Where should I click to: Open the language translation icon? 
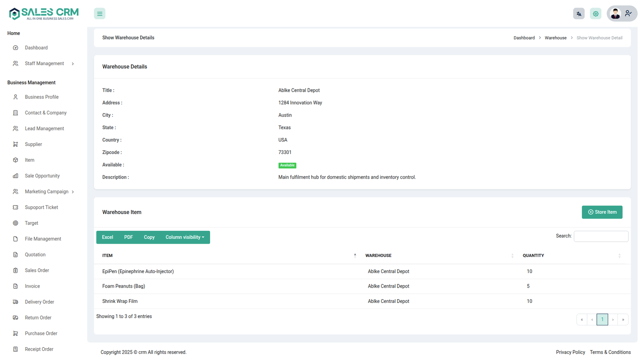click(x=578, y=14)
